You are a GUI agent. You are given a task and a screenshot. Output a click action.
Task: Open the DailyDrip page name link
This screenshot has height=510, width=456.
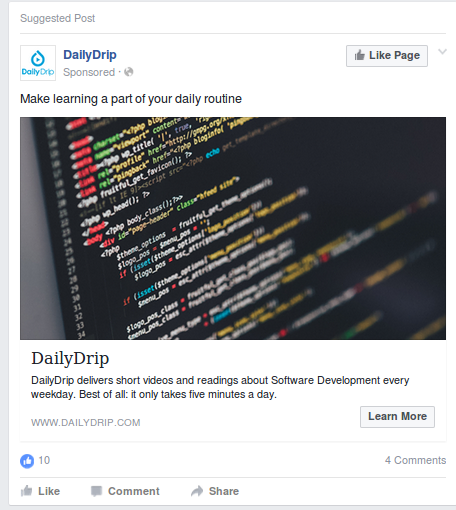[x=90, y=55]
